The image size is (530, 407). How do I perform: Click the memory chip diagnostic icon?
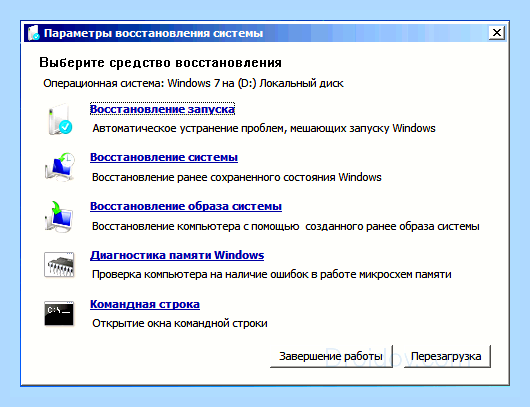(59, 264)
